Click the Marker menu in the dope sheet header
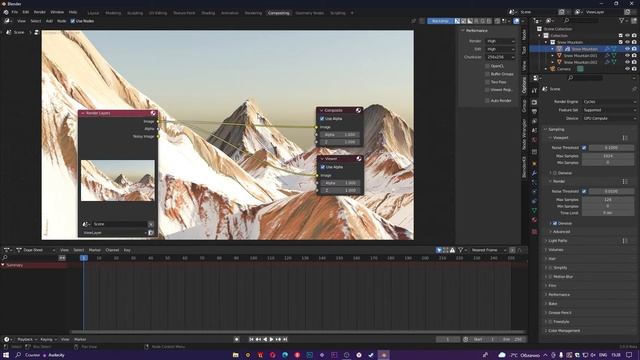This screenshot has height=360, width=640. coord(94,250)
